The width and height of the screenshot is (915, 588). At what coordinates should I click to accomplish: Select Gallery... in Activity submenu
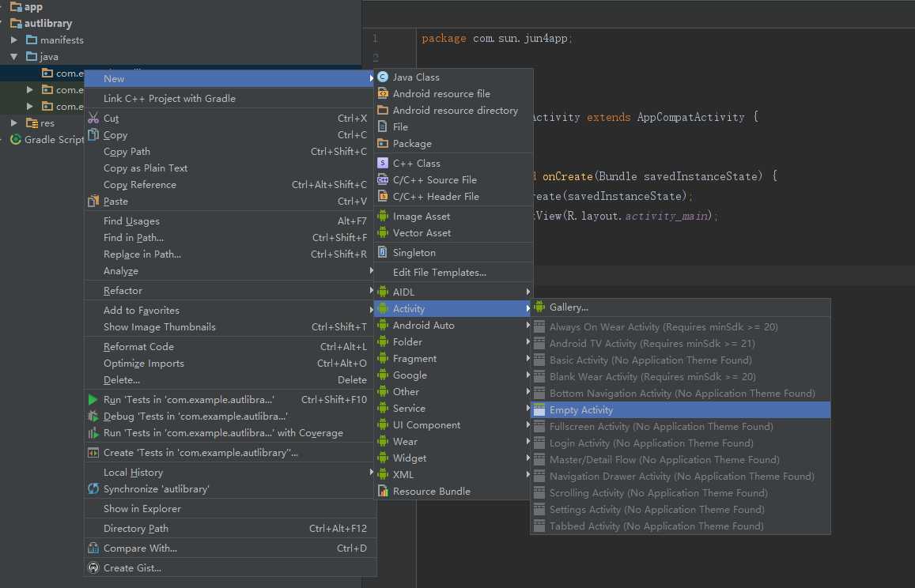click(x=680, y=307)
